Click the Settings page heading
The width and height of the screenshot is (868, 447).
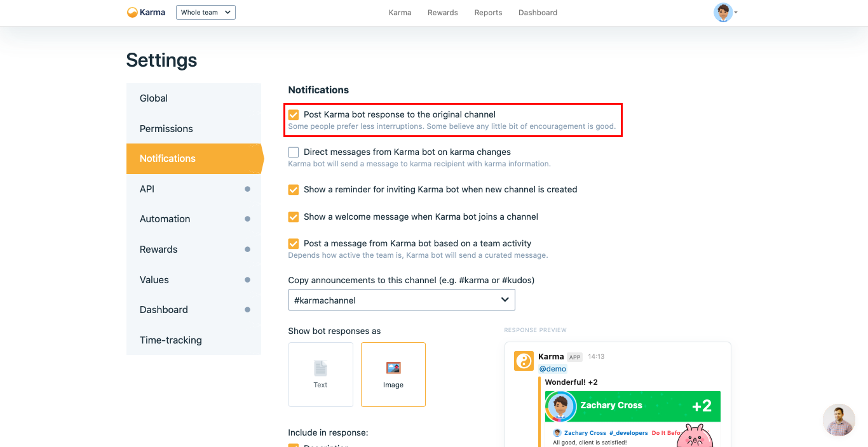161,60
